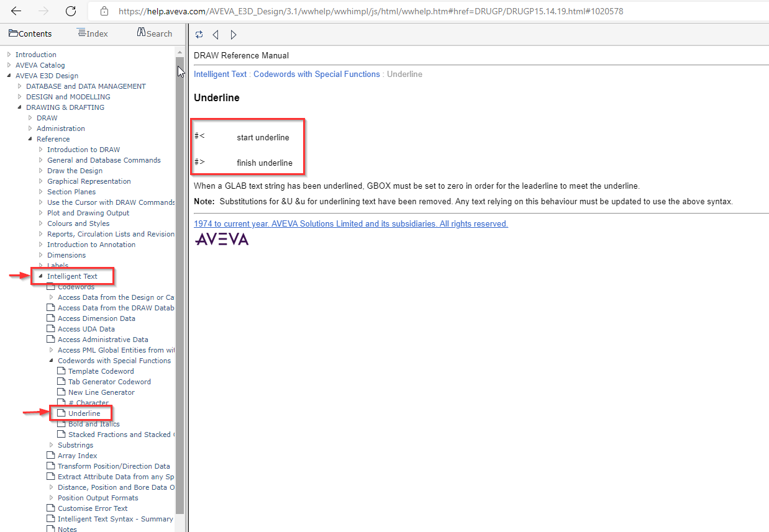Screen dimensions: 769x532
Task: Click the sync table of contents icon
Action: click(x=199, y=35)
